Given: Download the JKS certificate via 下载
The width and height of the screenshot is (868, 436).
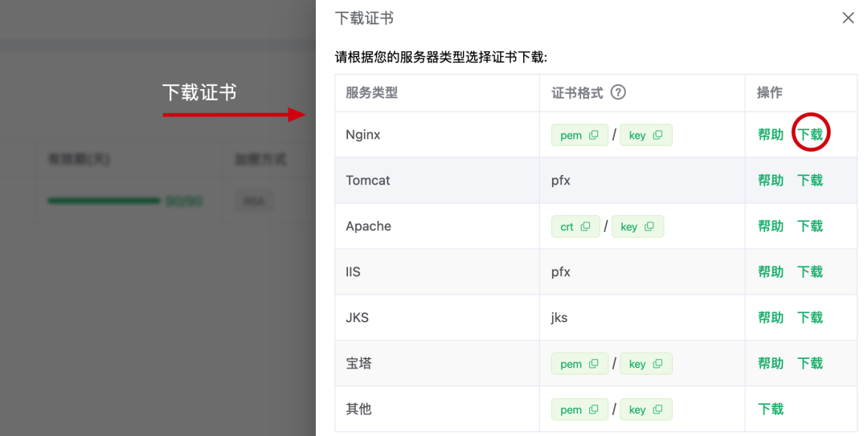Looking at the screenshot, I should click(x=810, y=318).
